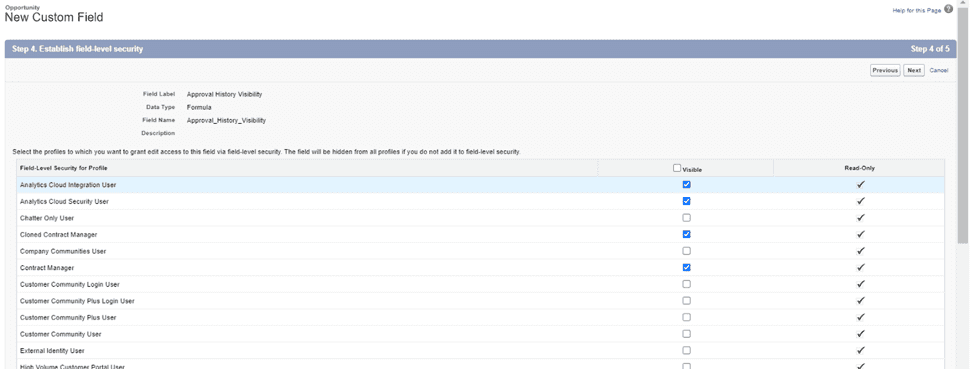Image resolution: width=975 pixels, height=369 pixels.
Task: Check Visible for Customer Community Plus User
Action: [x=686, y=317]
